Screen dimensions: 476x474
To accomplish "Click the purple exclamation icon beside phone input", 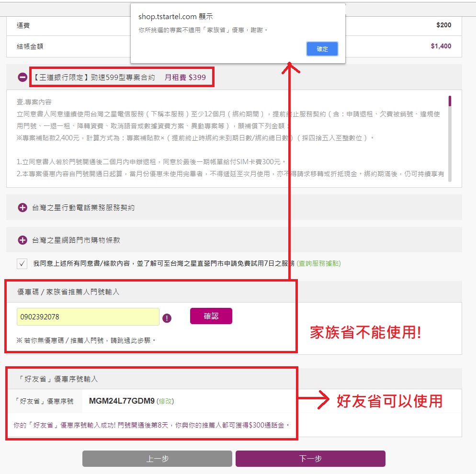I will pos(167,318).
